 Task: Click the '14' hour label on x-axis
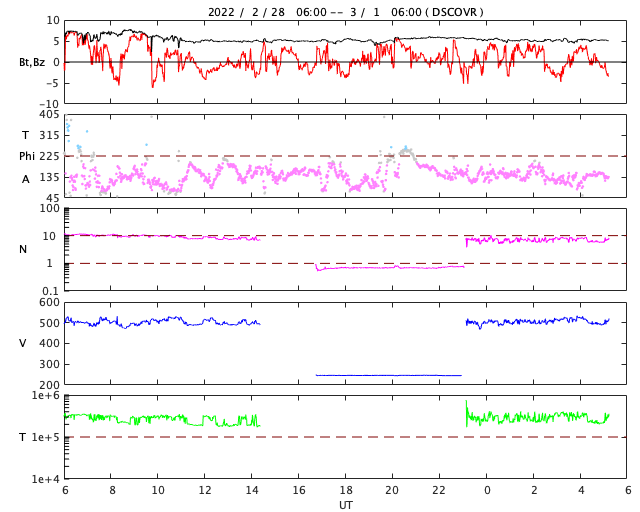pos(252,490)
